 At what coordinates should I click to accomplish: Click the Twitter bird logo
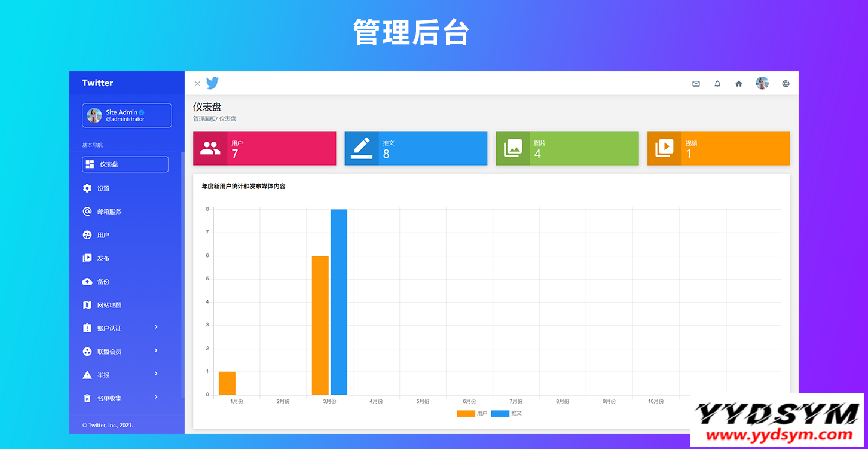coord(212,83)
